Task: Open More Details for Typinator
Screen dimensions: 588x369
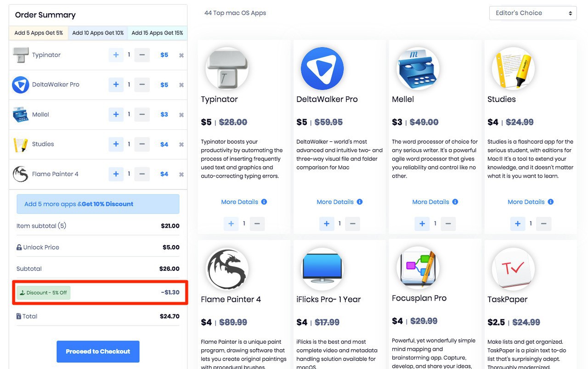Action: [x=240, y=202]
